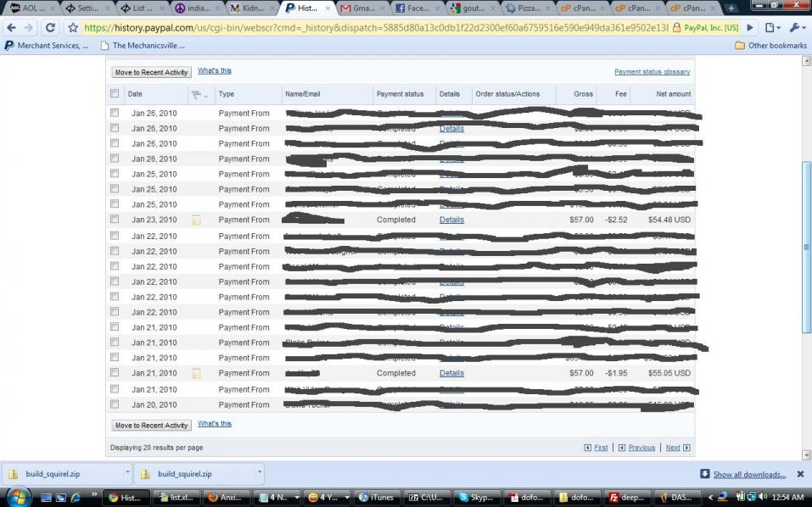Show hidden system tray icons arrow
Image resolution: width=812 pixels, height=507 pixels.
point(710,497)
